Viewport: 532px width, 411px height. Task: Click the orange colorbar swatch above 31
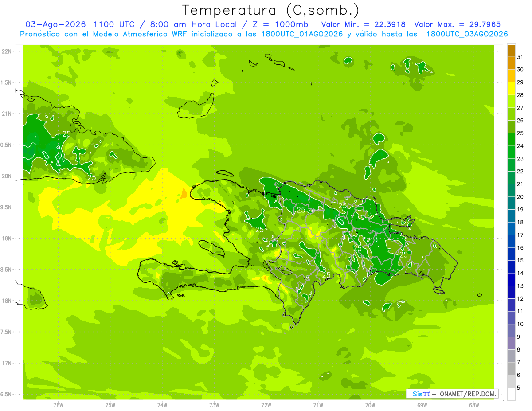[x=511, y=51]
